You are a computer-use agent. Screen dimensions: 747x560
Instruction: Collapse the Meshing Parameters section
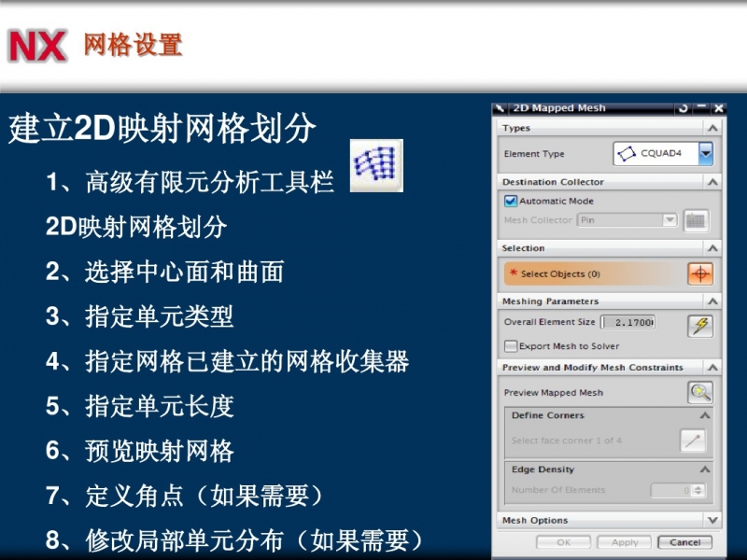[x=712, y=301]
